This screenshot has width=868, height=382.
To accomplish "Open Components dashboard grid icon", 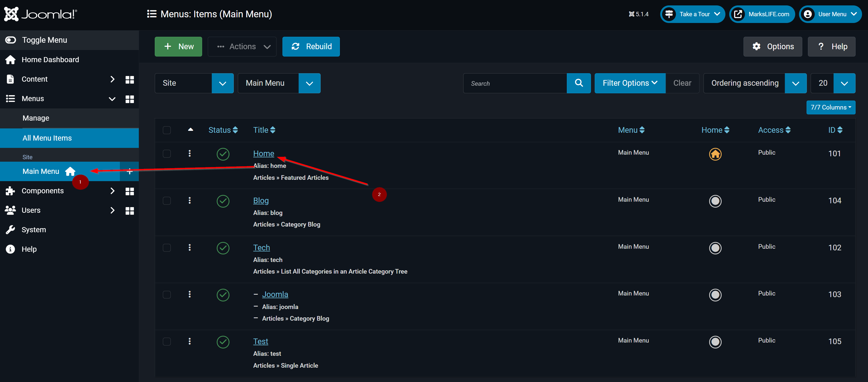I will [130, 191].
